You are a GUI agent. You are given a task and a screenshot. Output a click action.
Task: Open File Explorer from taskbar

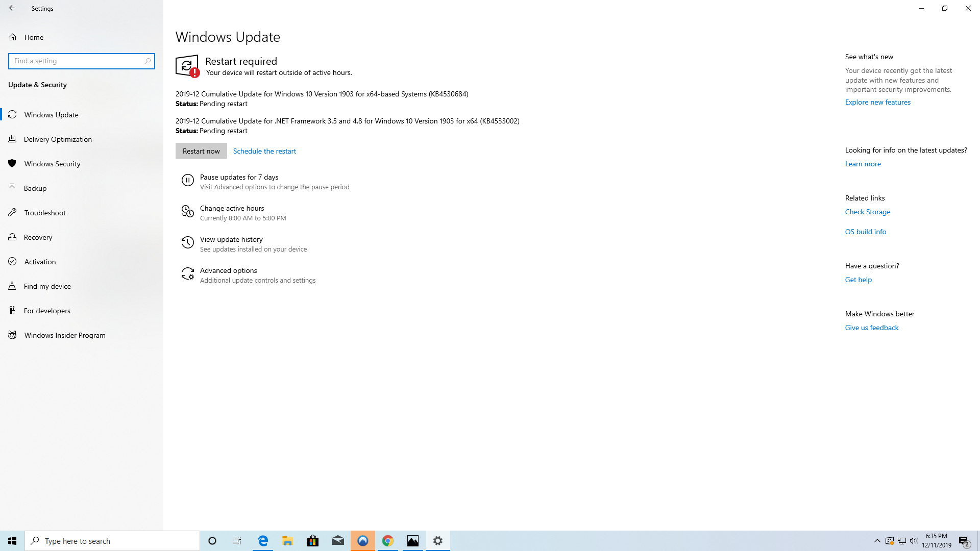(288, 541)
